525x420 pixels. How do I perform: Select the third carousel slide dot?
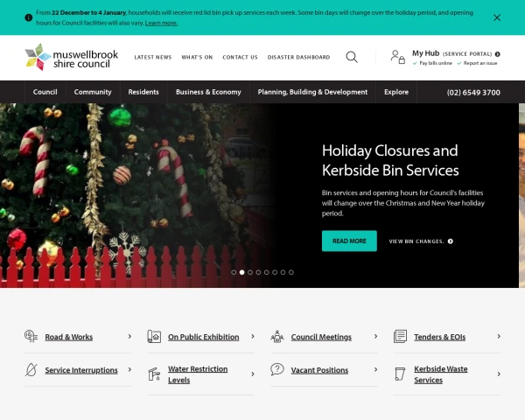click(x=250, y=272)
